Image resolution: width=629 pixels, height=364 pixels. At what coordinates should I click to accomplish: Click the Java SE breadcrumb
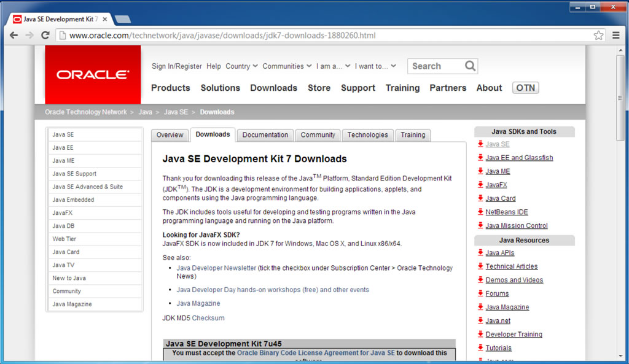[176, 112]
